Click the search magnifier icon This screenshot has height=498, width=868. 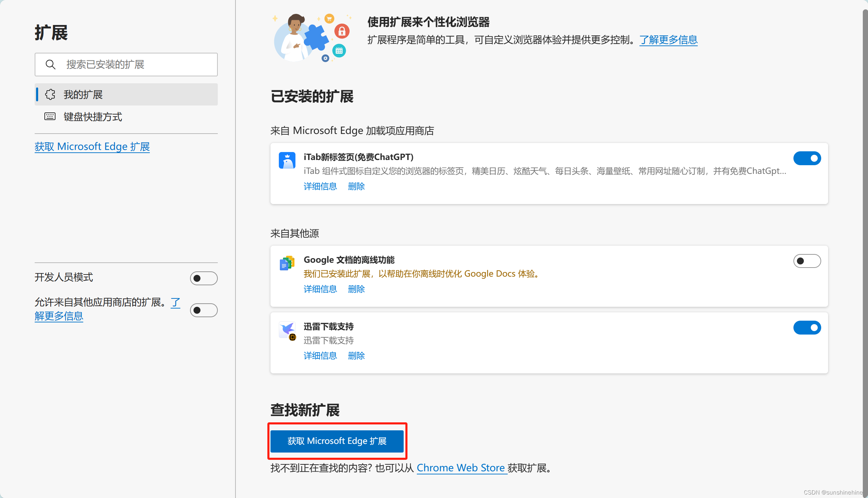tap(51, 65)
